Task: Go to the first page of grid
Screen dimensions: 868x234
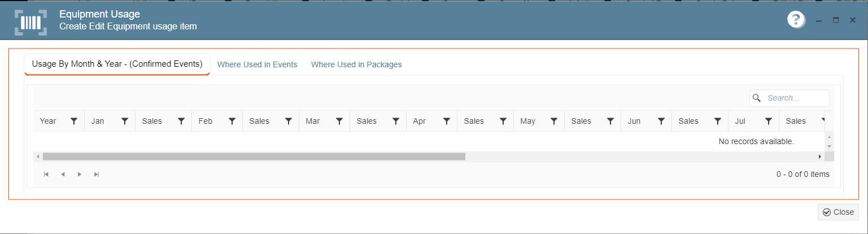Action: (46, 174)
